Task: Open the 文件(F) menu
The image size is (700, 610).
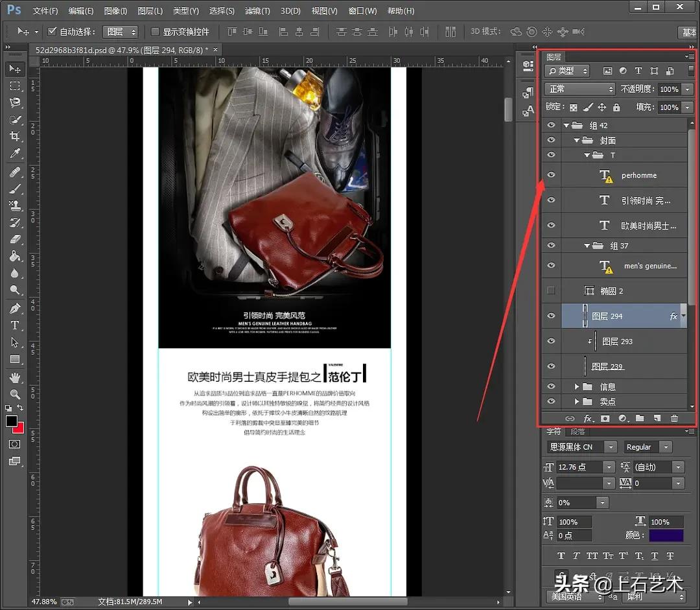Action: pos(45,11)
